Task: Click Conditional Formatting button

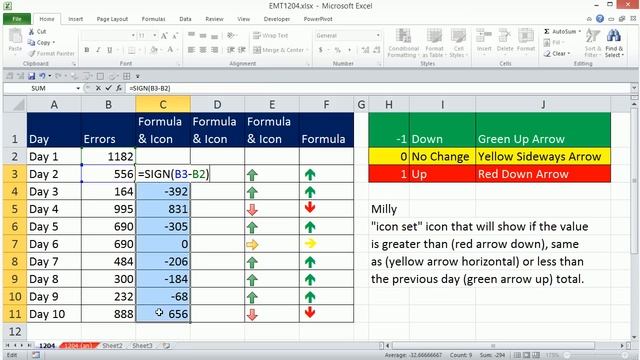Action: coord(403,44)
